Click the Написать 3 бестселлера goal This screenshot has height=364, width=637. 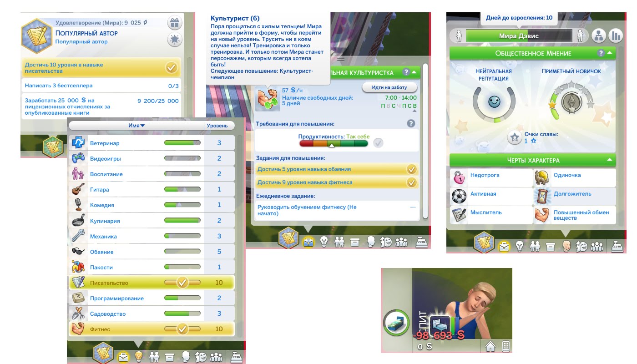(101, 86)
